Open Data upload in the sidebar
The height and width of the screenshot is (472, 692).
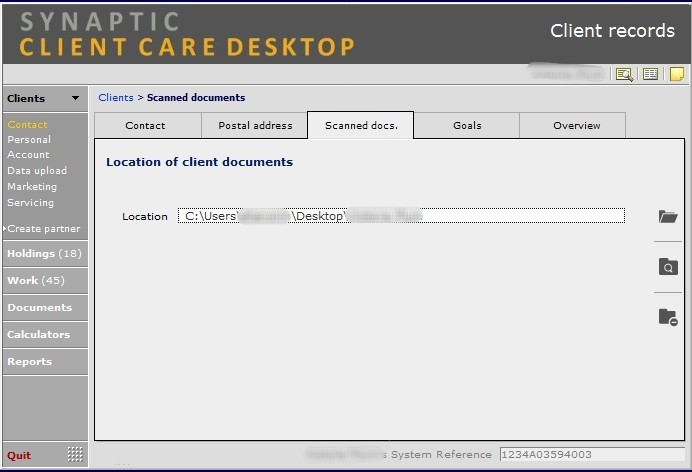(37, 171)
